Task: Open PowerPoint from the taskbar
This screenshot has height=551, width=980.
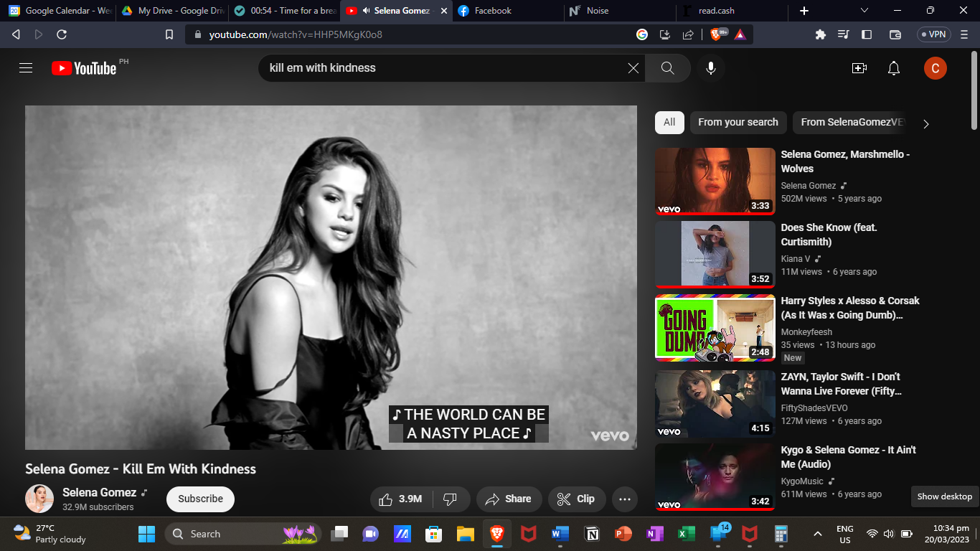Action: (x=623, y=534)
